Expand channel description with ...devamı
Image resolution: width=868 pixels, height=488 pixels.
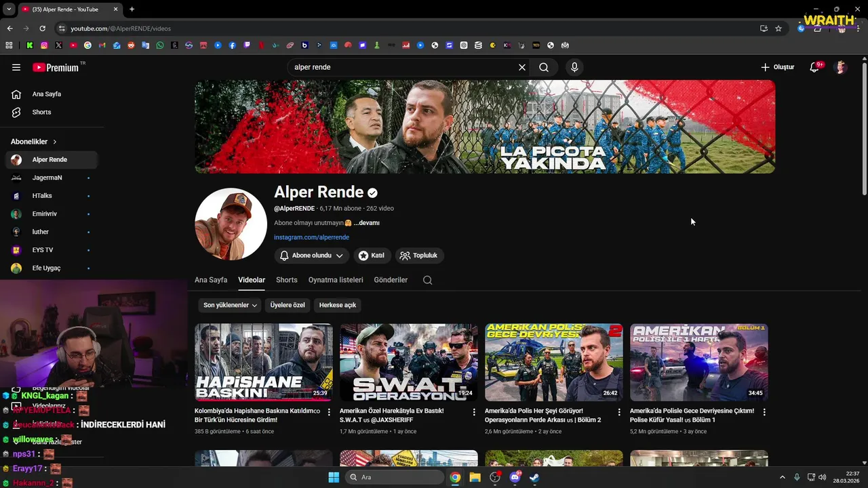pyautogui.click(x=366, y=223)
